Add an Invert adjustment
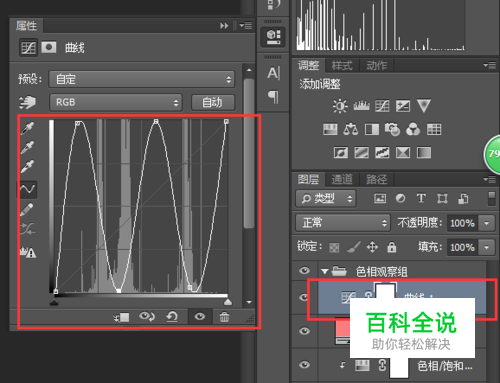This screenshot has height=383, width=500. [x=341, y=153]
